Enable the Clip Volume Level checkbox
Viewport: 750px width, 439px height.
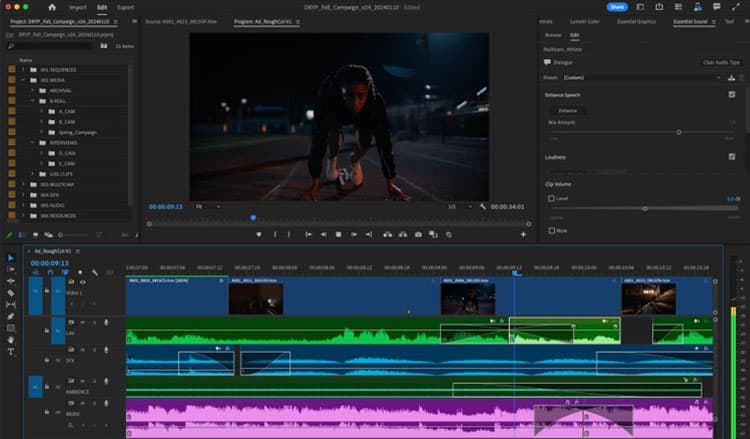tap(551, 198)
